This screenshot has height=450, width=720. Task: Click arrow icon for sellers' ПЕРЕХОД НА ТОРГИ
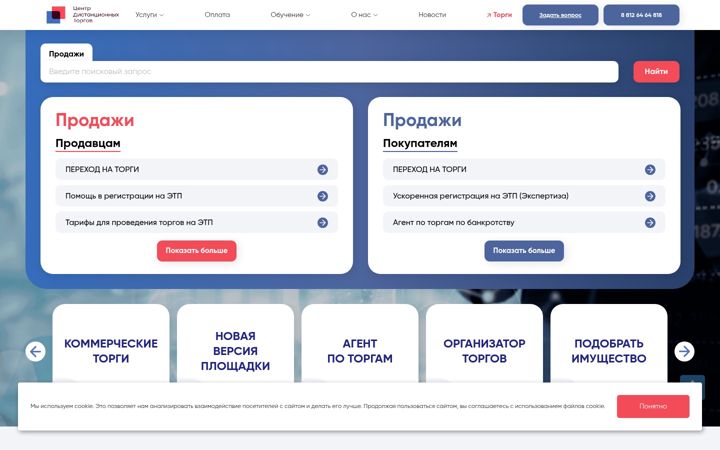[x=323, y=169]
